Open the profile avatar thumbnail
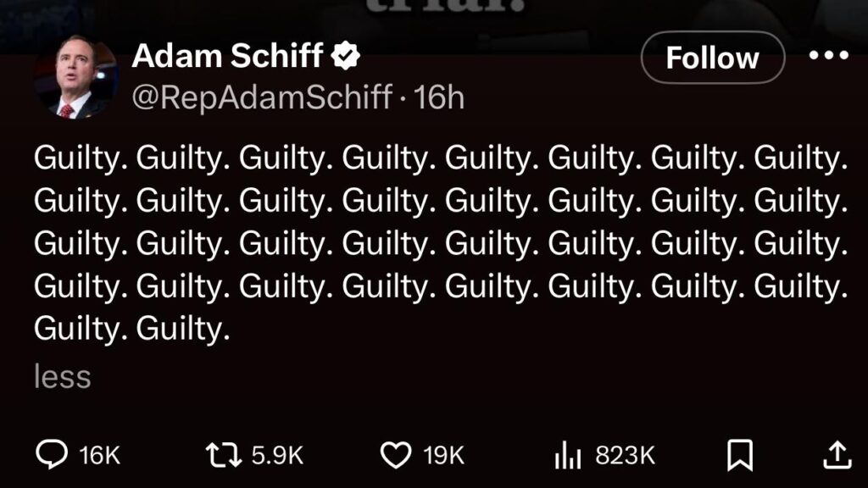This screenshot has height=488, width=868. coord(76,76)
